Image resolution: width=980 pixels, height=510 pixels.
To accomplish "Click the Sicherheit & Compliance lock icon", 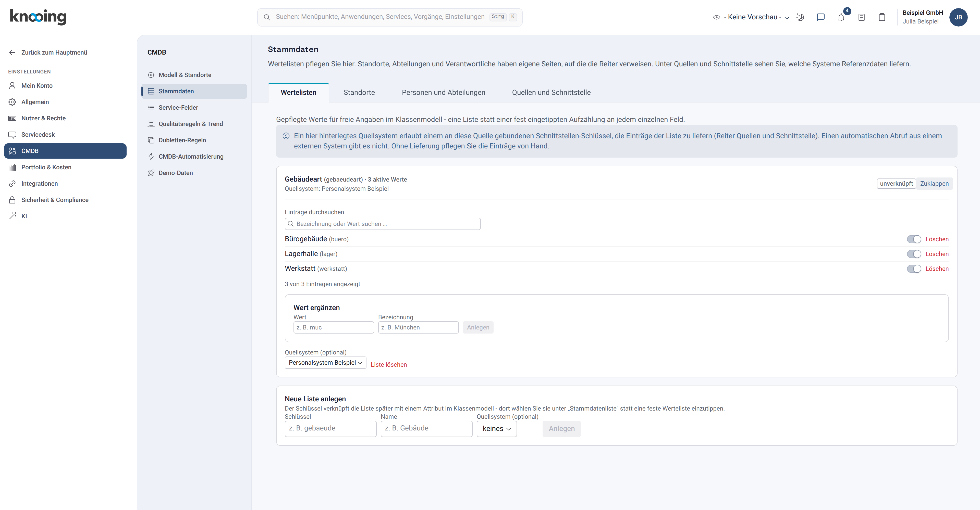I will [12, 200].
